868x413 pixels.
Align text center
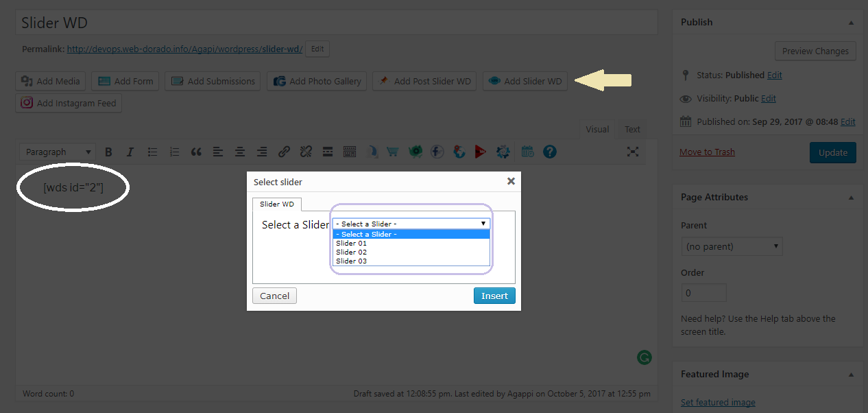tap(240, 152)
